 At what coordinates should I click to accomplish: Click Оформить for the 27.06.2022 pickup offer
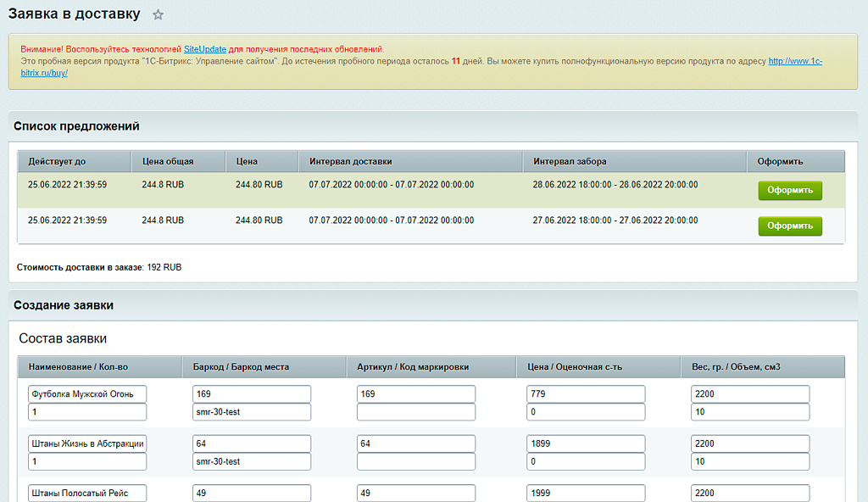pos(789,226)
